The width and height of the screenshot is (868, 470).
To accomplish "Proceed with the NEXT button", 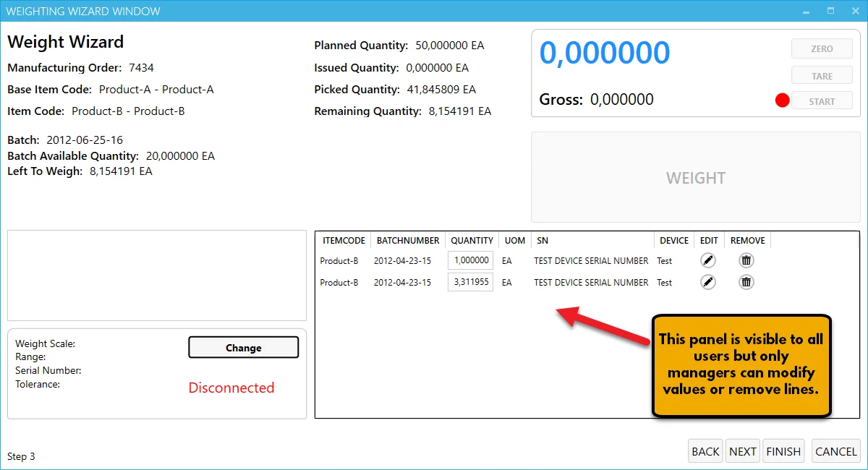I will coord(742,451).
